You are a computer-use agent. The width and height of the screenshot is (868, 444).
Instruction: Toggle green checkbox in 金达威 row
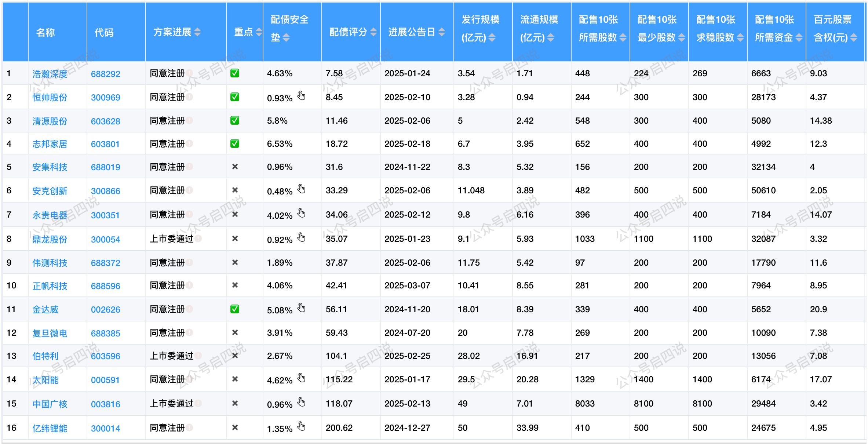[235, 309]
